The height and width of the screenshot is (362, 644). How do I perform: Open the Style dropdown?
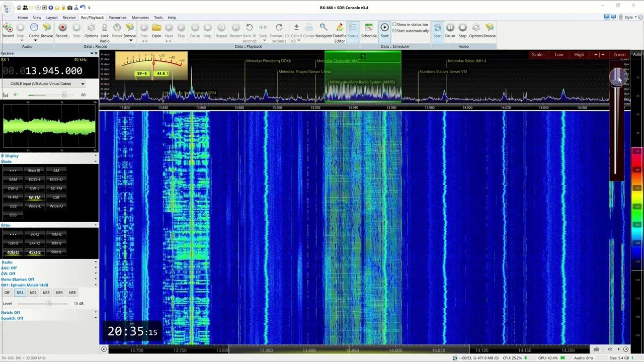[x=630, y=17]
